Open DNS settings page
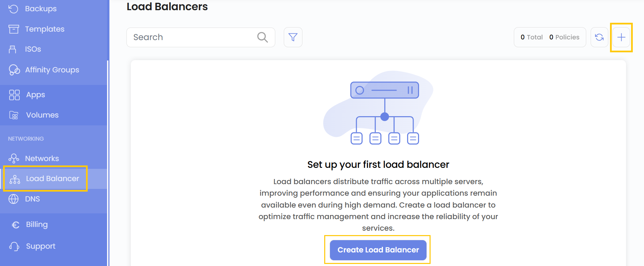Screen dimensions: 644x266 [32, 199]
